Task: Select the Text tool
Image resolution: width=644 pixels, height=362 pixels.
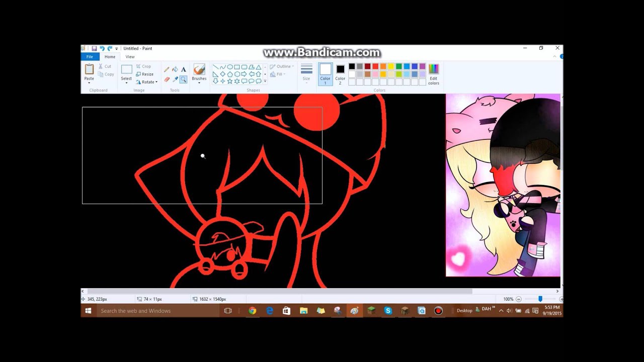Action: pyautogui.click(x=184, y=69)
